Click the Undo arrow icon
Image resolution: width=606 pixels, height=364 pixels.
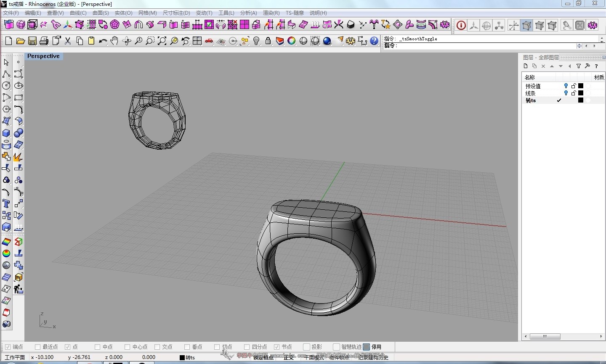103,41
